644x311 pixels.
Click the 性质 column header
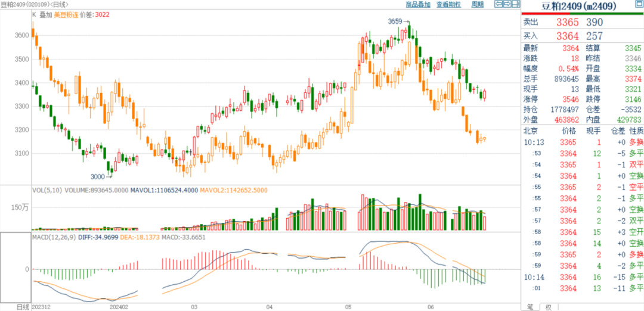coord(637,131)
